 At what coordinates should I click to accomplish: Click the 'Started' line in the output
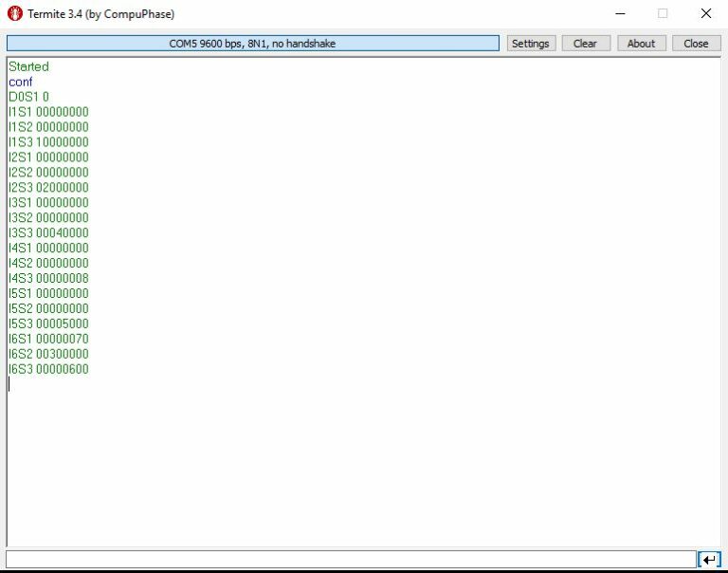point(28,66)
